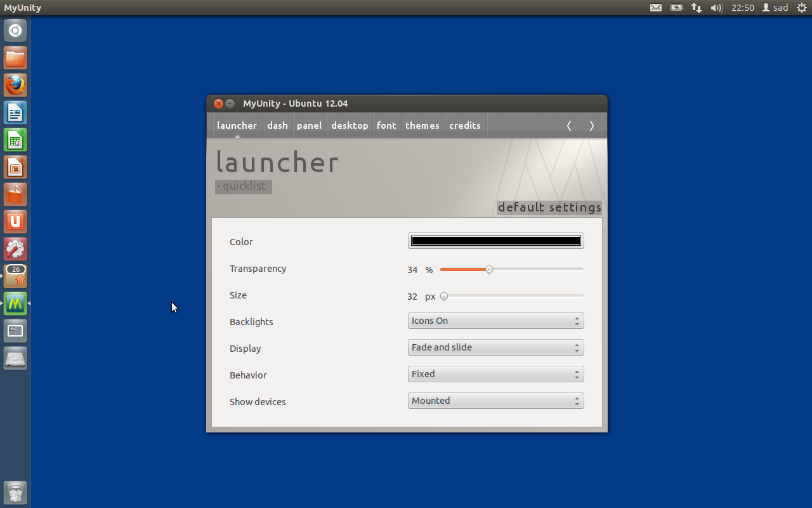The height and width of the screenshot is (508, 812).
Task: Open the Behavior dropdown (Fixed)
Action: (496, 374)
